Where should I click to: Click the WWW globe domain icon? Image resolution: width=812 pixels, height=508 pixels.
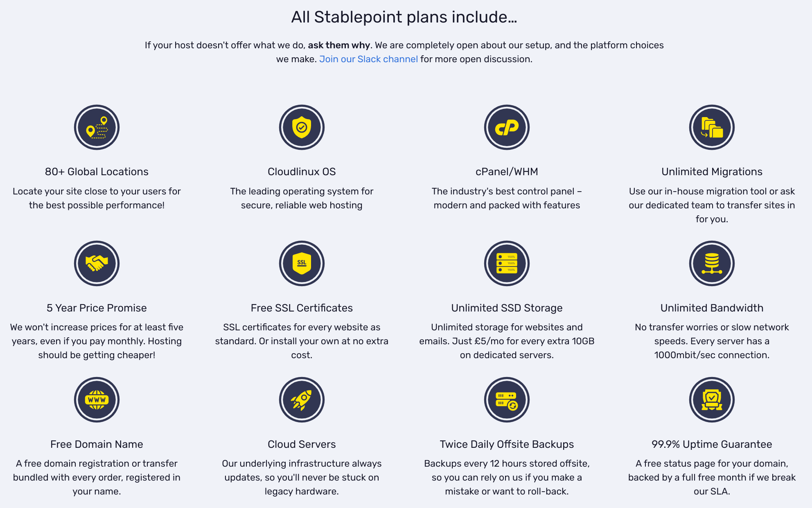pyautogui.click(x=97, y=400)
